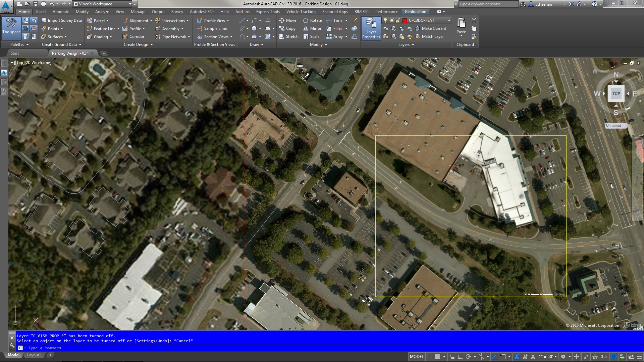The height and width of the screenshot is (362, 644).
Task: Click the Stretch tool
Action: point(289,37)
